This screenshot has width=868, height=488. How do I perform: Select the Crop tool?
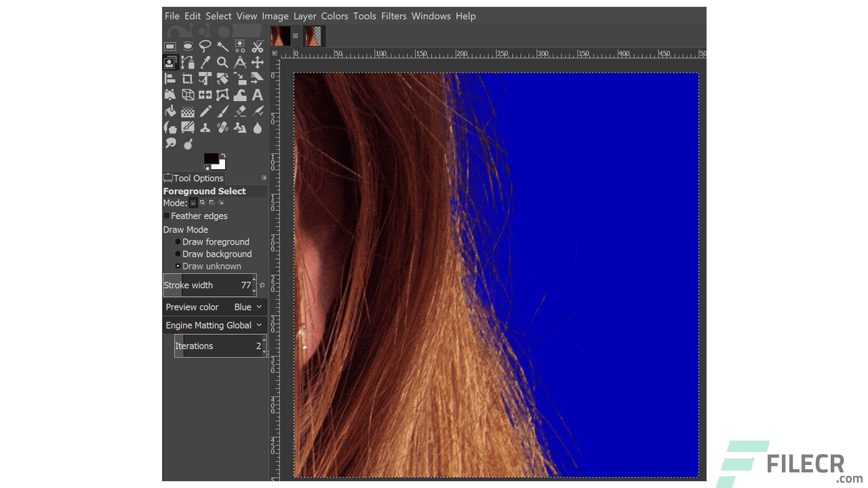pos(188,79)
